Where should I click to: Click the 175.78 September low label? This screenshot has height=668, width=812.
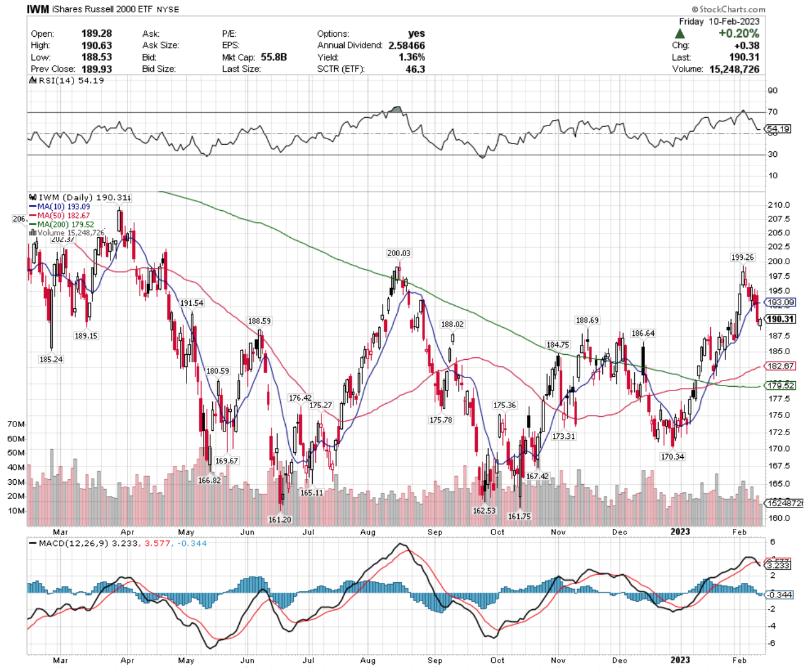click(440, 420)
